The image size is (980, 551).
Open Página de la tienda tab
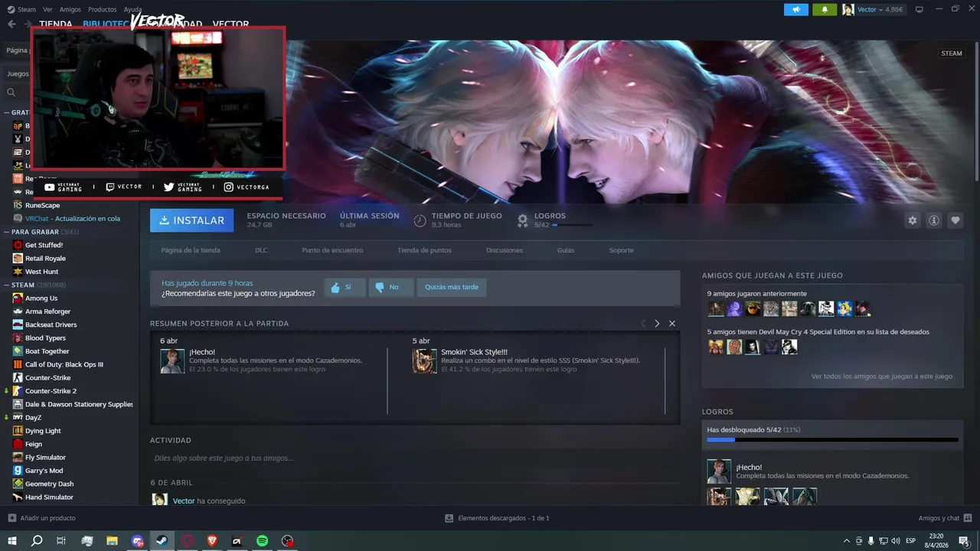point(191,250)
